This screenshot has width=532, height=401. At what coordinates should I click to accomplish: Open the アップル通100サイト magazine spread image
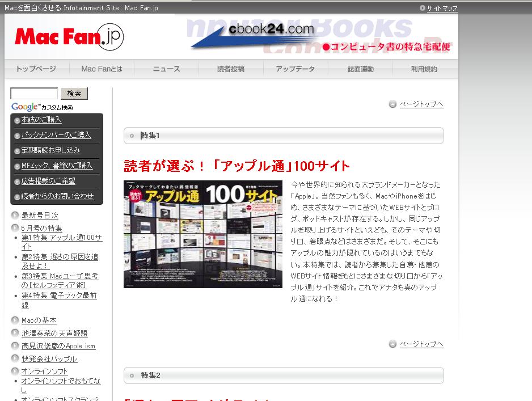point(203,234)
